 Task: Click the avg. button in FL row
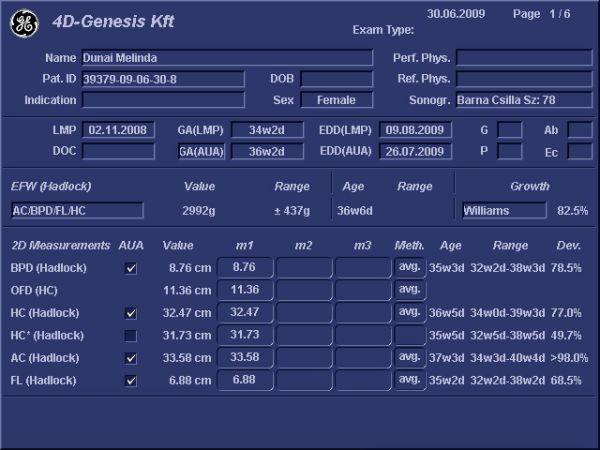click(410, 380)
